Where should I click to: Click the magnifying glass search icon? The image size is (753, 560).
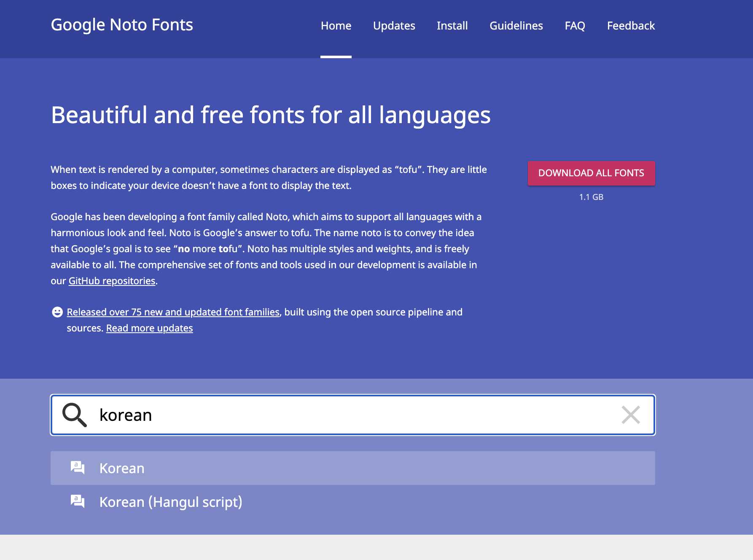click(75, 415)
